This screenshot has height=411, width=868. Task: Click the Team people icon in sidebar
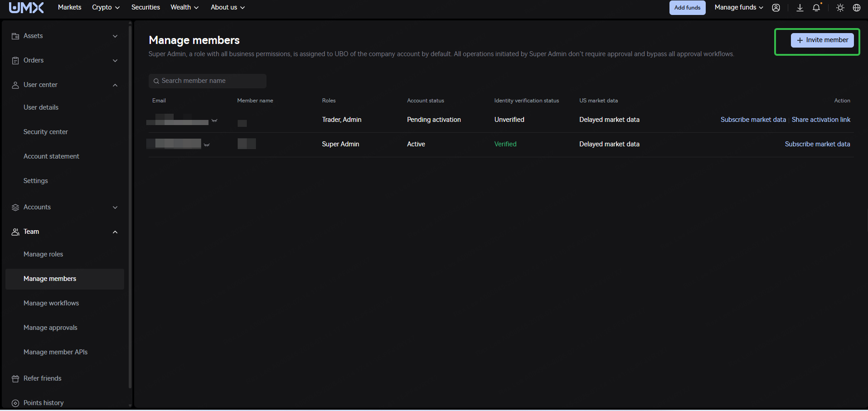pyautogui.click(x=15, y=232)
